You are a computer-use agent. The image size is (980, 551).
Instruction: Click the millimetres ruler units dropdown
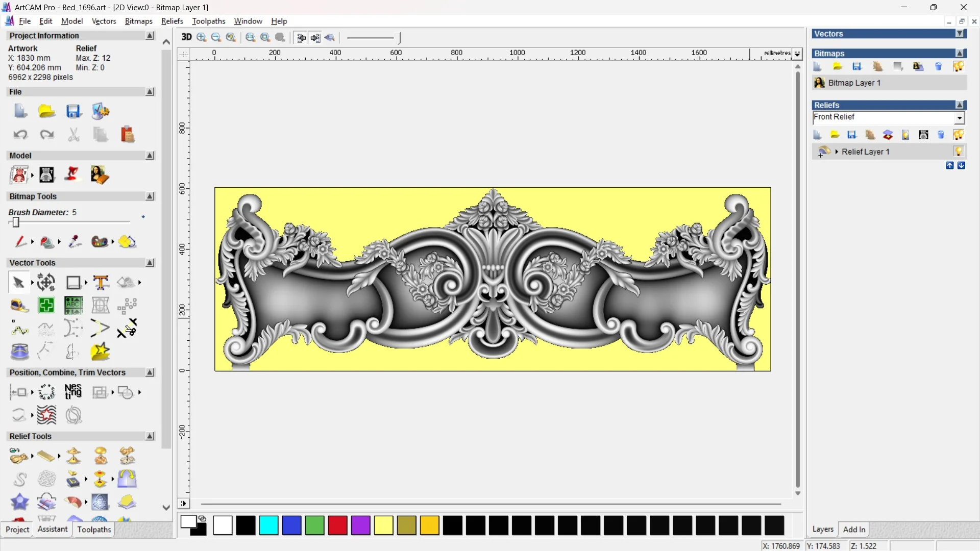797,54
